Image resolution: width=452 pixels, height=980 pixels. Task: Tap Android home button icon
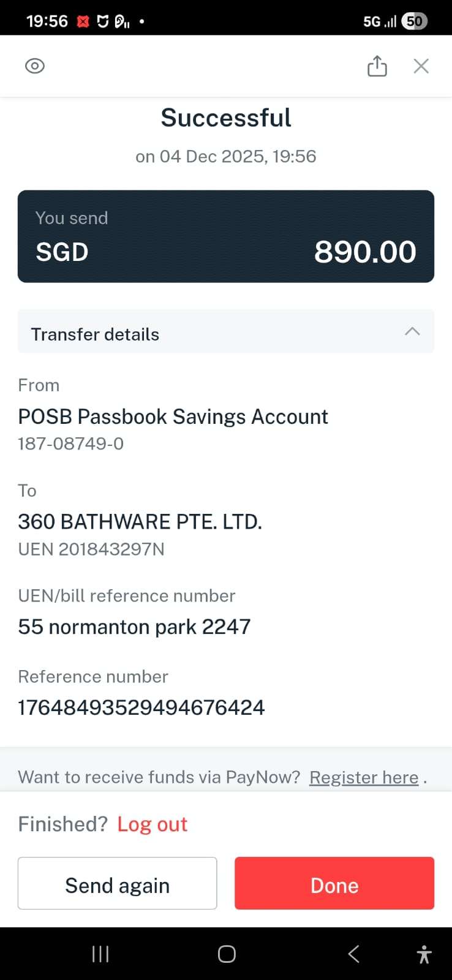[227, 954]
